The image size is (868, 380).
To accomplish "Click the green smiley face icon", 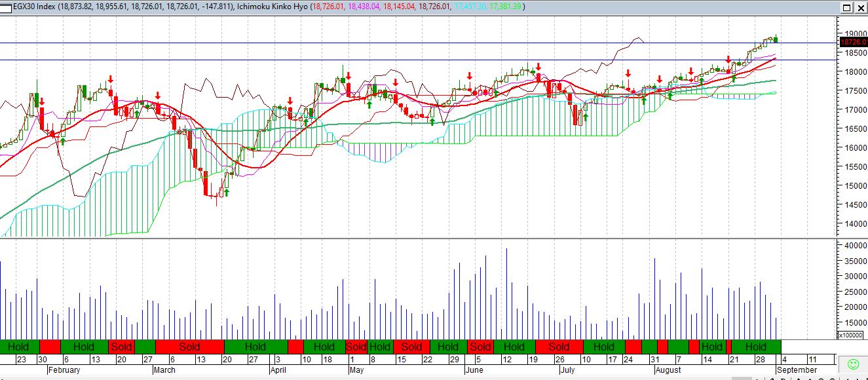I will [853, 364].
